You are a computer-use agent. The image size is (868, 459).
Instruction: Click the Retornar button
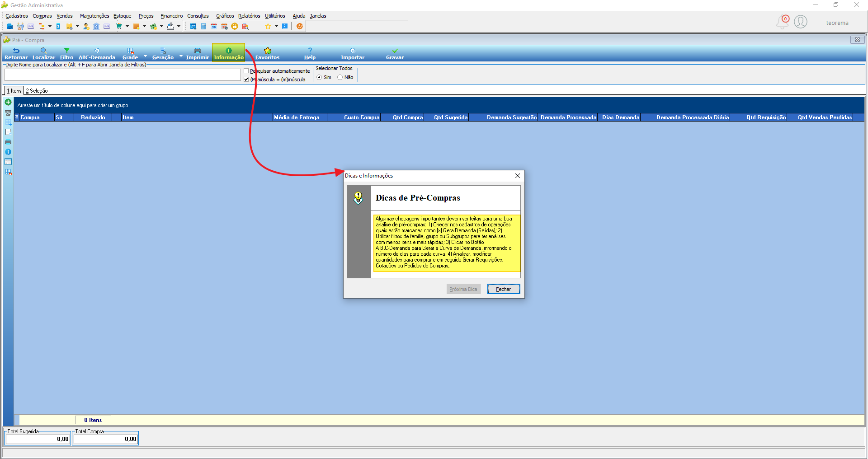[x=16, y=54]
